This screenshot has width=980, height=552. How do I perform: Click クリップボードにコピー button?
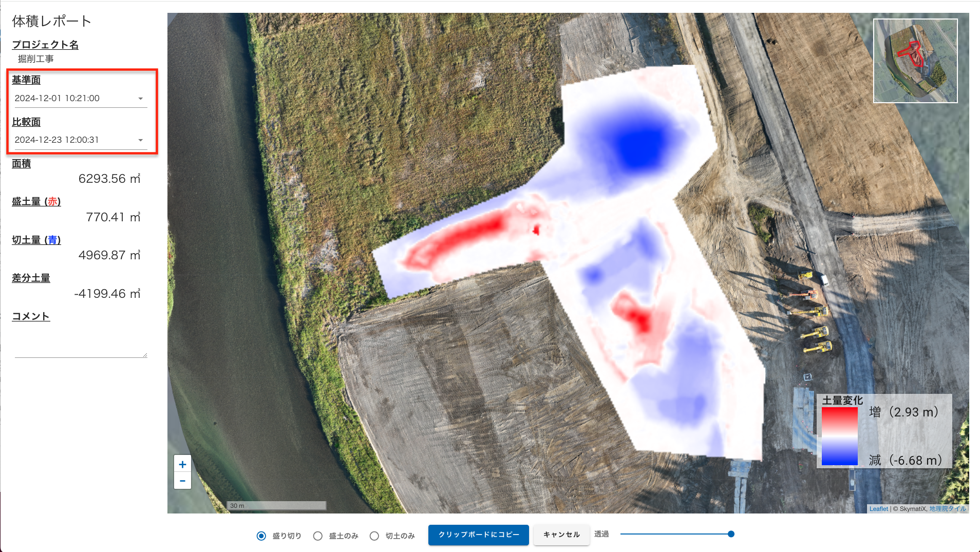478,535
